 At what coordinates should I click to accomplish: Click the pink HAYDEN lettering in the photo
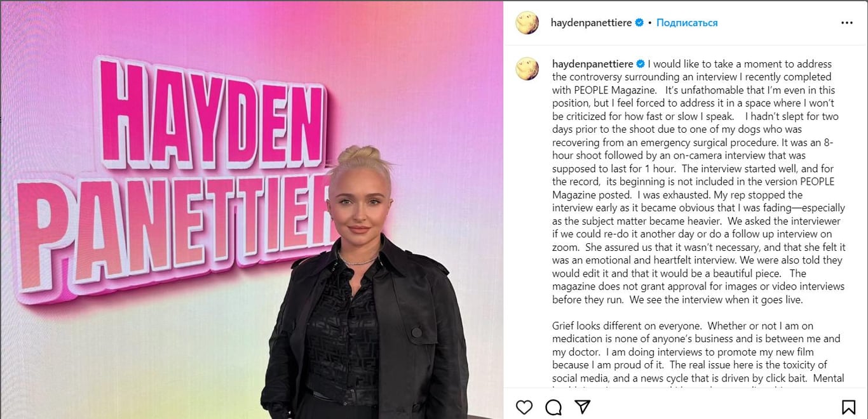211,112
